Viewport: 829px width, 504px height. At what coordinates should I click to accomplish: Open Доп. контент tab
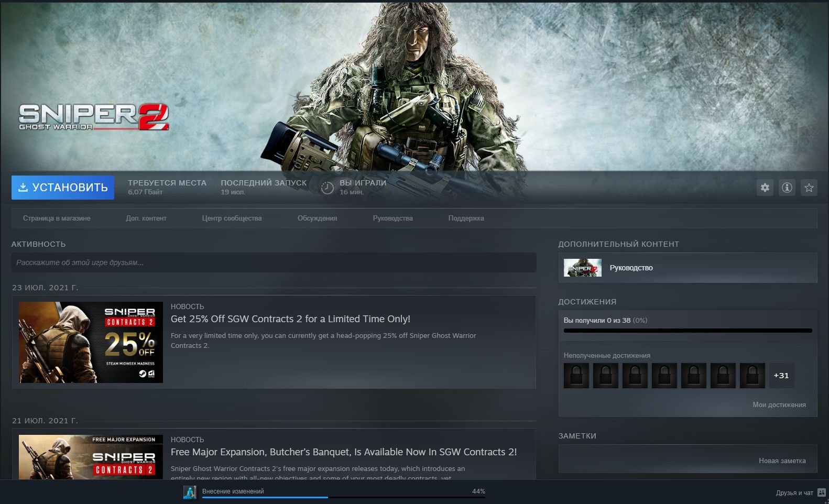[146, 218]
